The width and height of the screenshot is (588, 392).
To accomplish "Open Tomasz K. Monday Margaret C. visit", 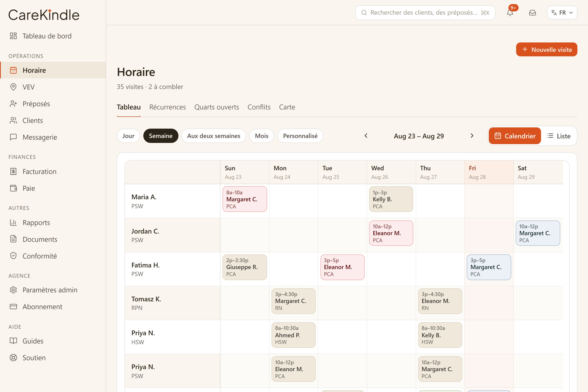I will tap(294, 301).
